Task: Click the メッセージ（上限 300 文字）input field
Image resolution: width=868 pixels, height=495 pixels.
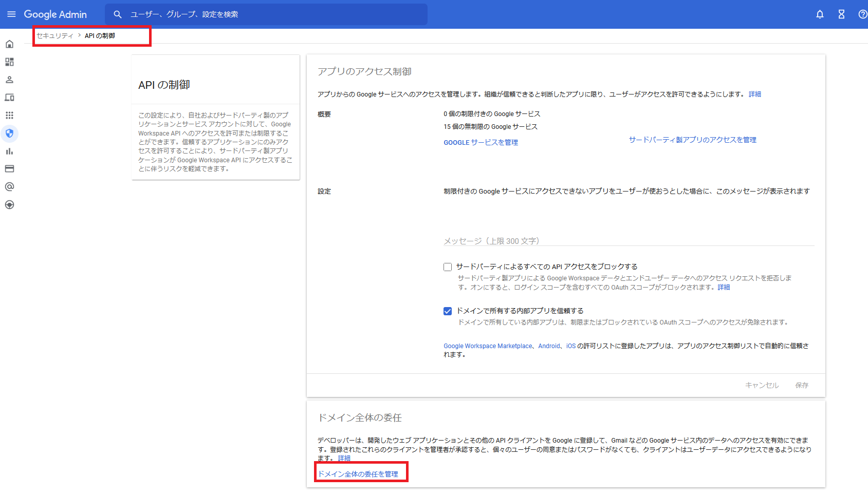Action: 629,241
